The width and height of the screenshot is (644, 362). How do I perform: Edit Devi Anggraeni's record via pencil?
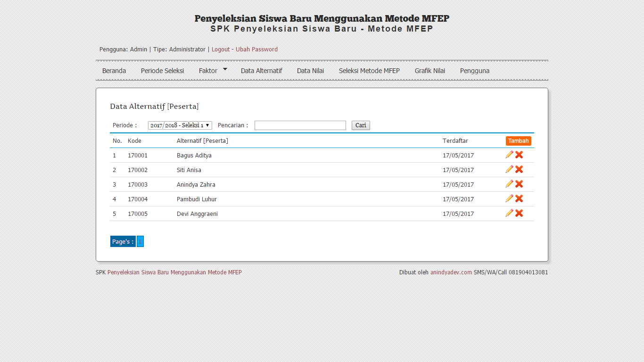(509, 213)
